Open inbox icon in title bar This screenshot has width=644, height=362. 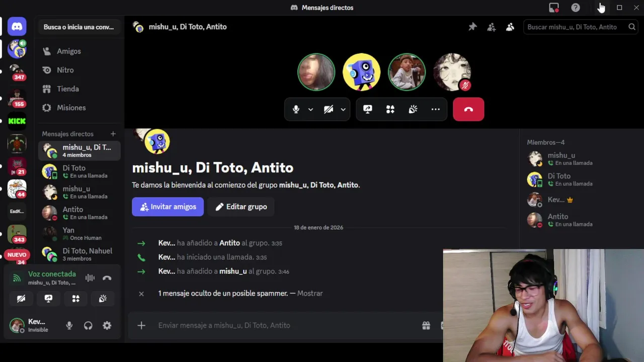[554, 8]
